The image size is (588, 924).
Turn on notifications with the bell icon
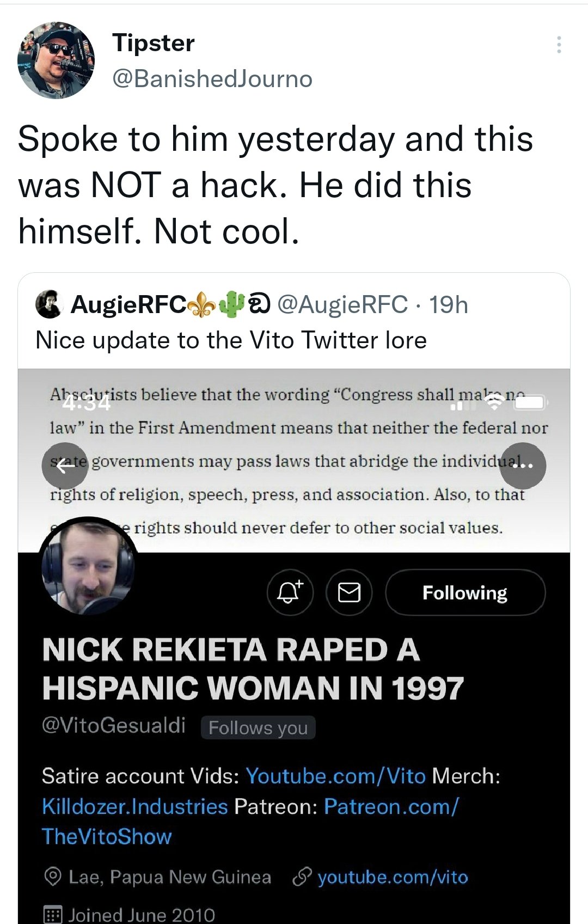tap(290, 592)
